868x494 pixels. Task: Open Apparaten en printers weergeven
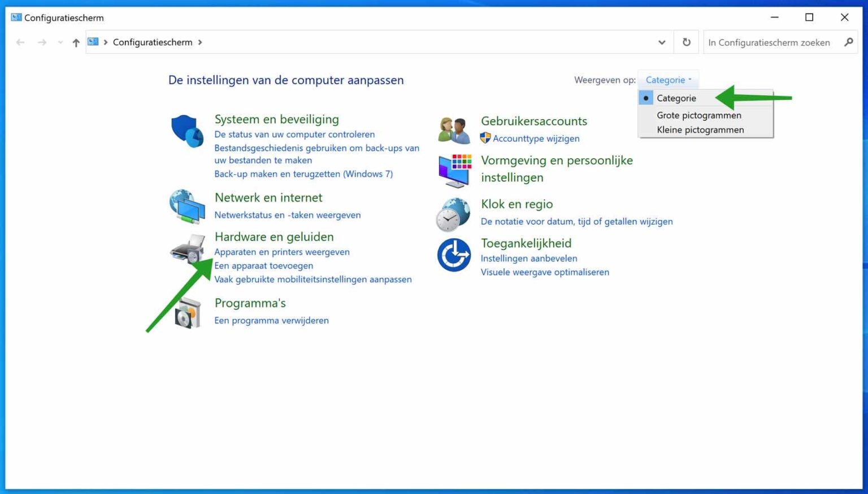[282, 252]
